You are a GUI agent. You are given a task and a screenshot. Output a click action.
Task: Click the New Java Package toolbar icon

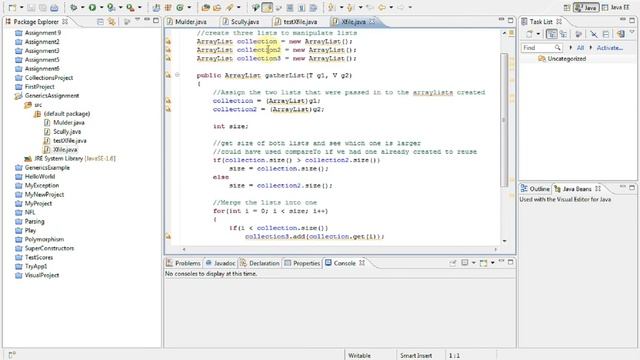(168, 7)
